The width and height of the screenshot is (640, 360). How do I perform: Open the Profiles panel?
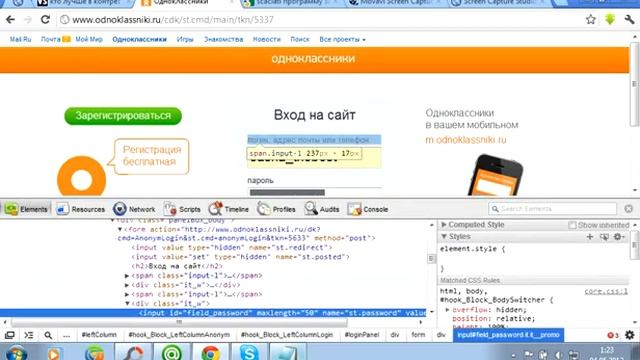[276, 209]
